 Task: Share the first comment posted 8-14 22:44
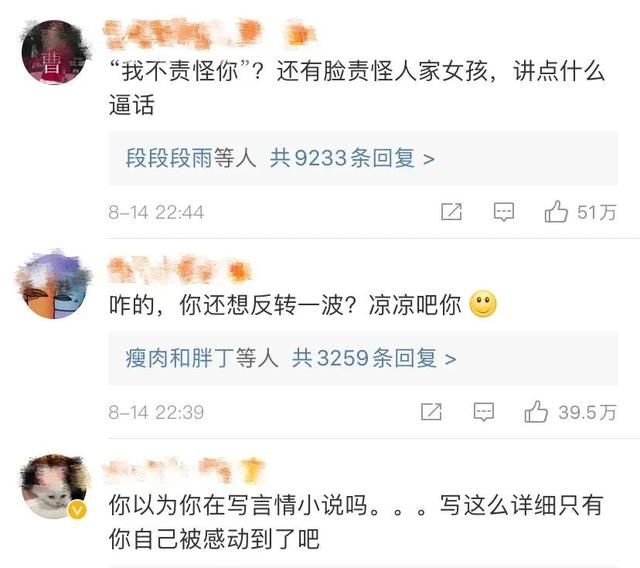pos(451,212)
